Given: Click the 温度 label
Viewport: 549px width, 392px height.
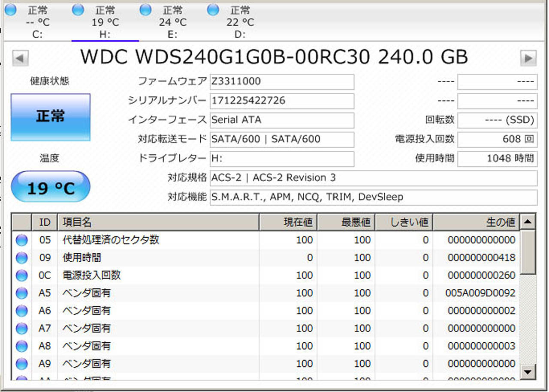Looking at the screenshot, I should coord(49,159).
